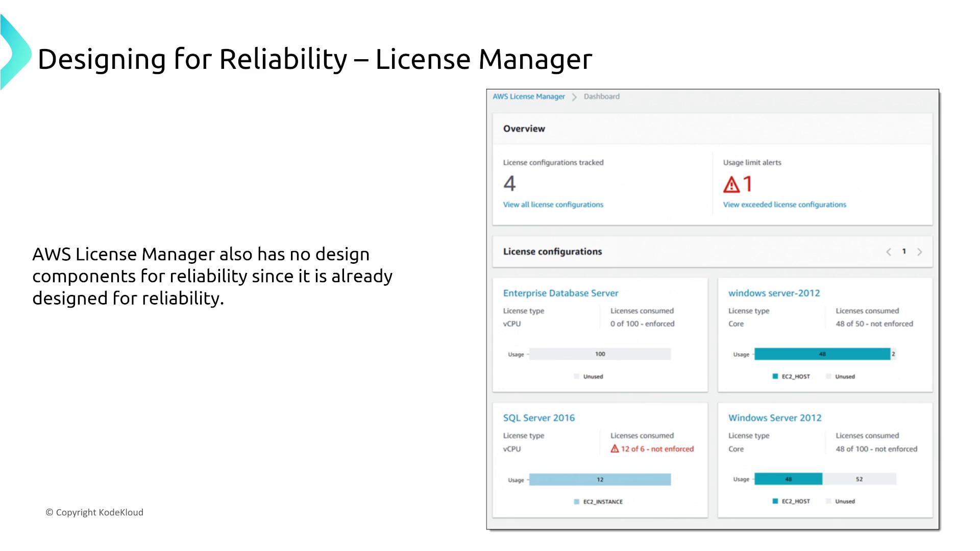Click the breadcrumb chevron separator
This screenshot has height=551, width=980.
(574, 97)
